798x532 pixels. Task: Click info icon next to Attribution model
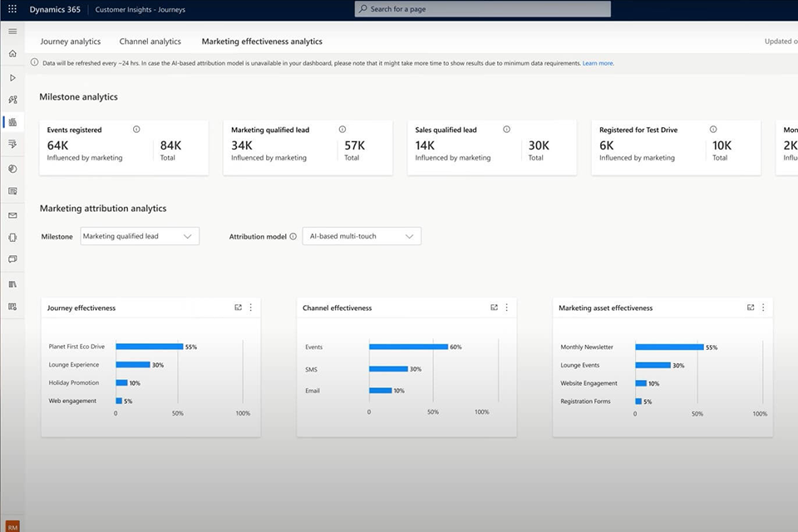click(293, 237)
